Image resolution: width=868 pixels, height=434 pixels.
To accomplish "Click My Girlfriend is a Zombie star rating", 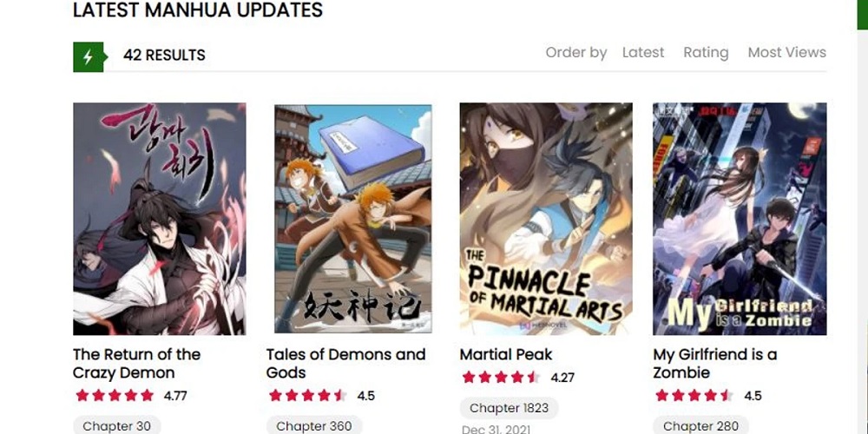I will coord(694,395).
